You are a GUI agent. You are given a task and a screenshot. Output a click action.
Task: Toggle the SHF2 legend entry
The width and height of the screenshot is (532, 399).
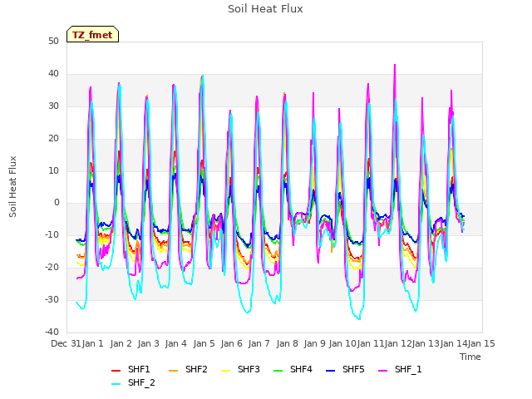[x=188, y=369]
